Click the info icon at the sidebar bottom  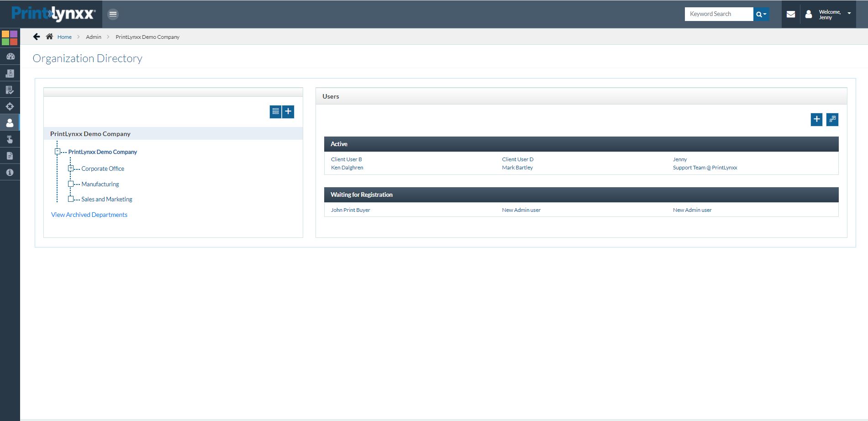(x=10, y=172)
